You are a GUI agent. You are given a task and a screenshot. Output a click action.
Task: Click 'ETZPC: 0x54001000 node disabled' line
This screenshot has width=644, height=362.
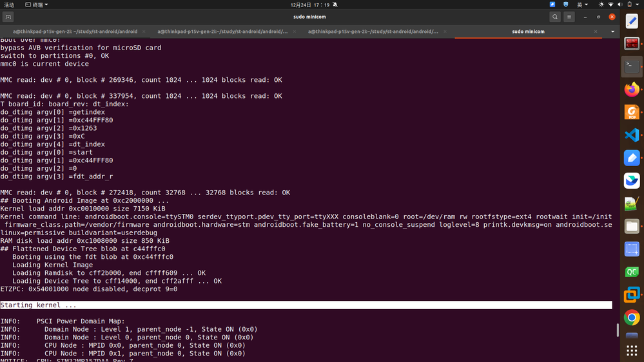point(89,289)
